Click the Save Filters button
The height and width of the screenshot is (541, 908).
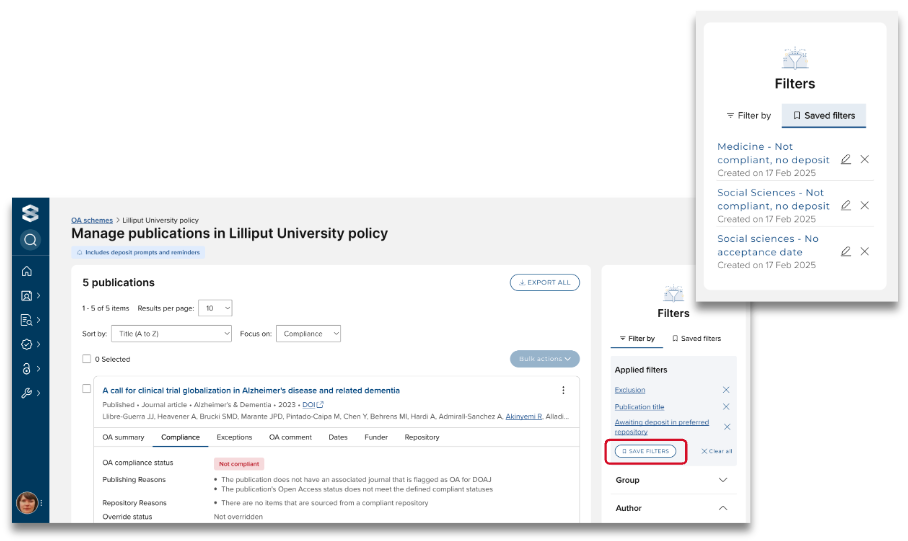(x=645, y=452)
